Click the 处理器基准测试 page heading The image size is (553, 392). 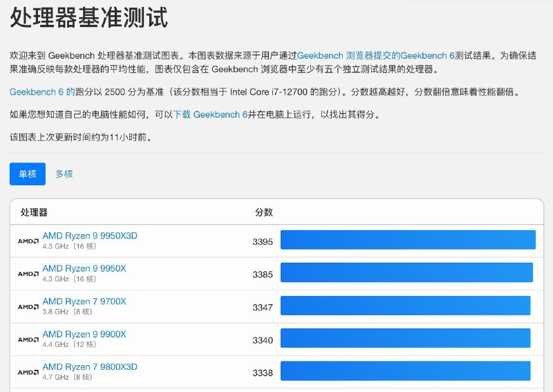tap(89, 17)
